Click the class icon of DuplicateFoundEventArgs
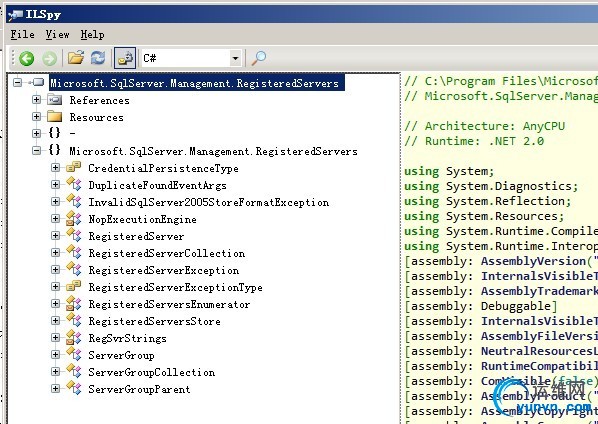The image size is (598, 424). click(x=74, y=184)
